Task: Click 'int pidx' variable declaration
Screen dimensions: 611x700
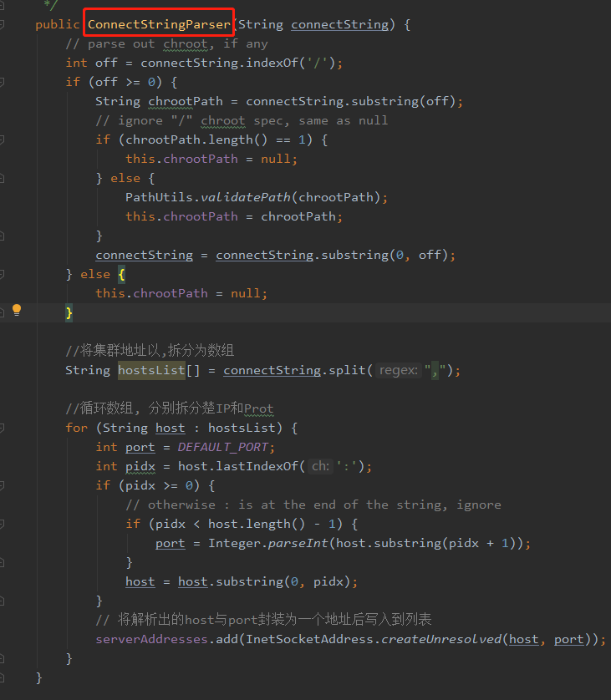Action: point(125,466)
